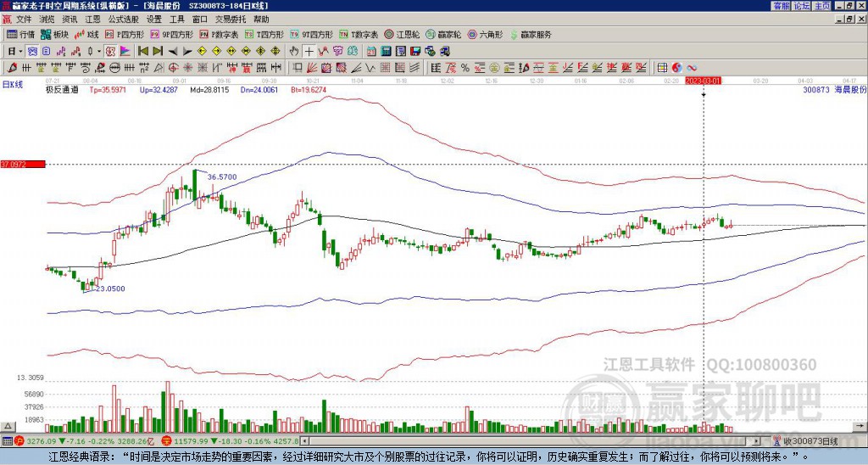868x465 pixels.
Task: Open the P四方形 tool
Action: (x=125, y=34)
